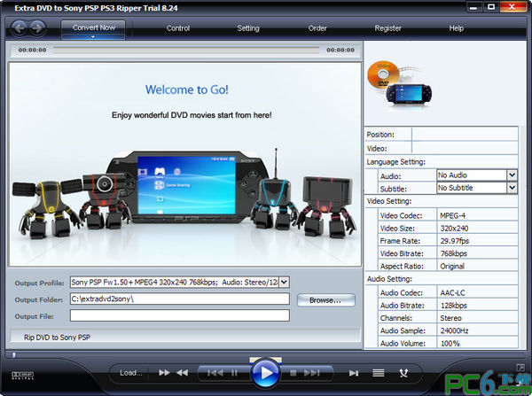This screenshot has width=532, height=396.
Task: Click the forward arrow navigation button
Action: [x=38, y=27]
